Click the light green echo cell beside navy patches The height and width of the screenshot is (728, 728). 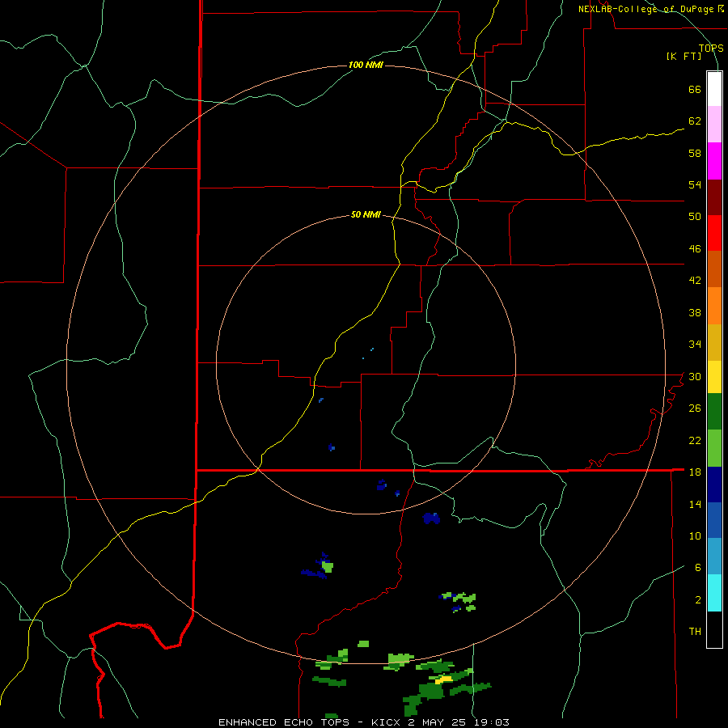point(328,567)
